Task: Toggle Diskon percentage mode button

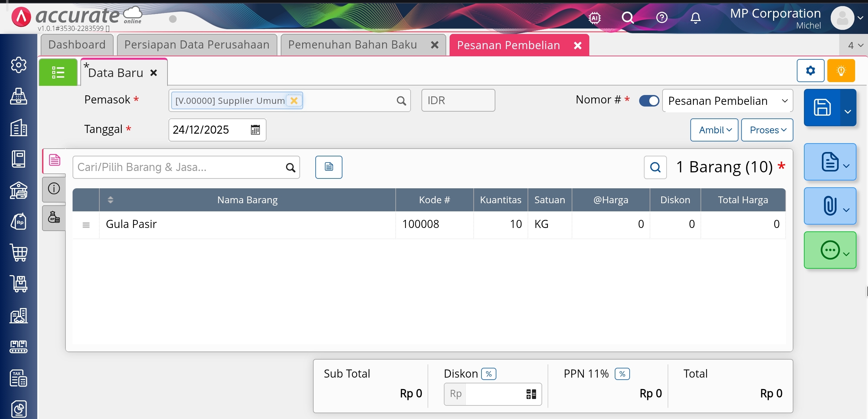Action: [489, 374]
